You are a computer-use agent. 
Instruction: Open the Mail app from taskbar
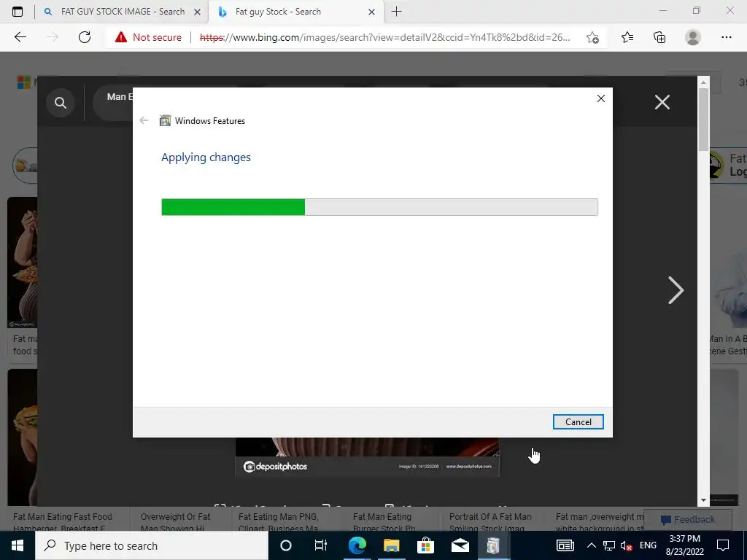pos(460,545)
